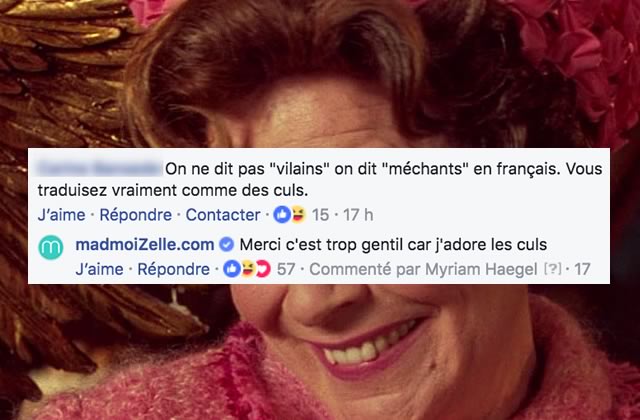Reply to the first comment via Répondre

click(x=136, y=215)
